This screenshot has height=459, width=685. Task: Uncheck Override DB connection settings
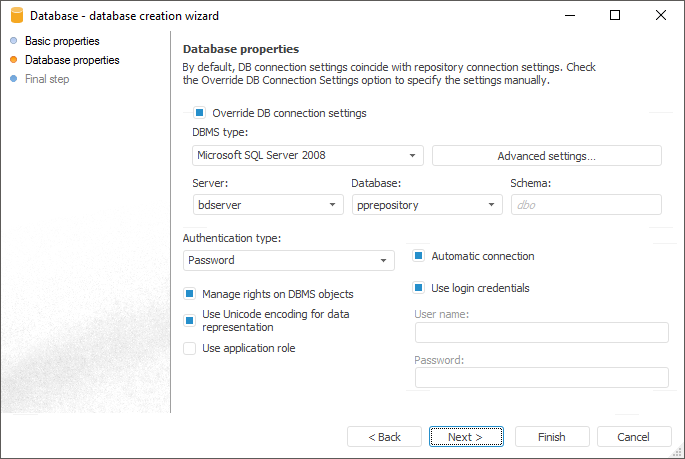tap(200, 114)
